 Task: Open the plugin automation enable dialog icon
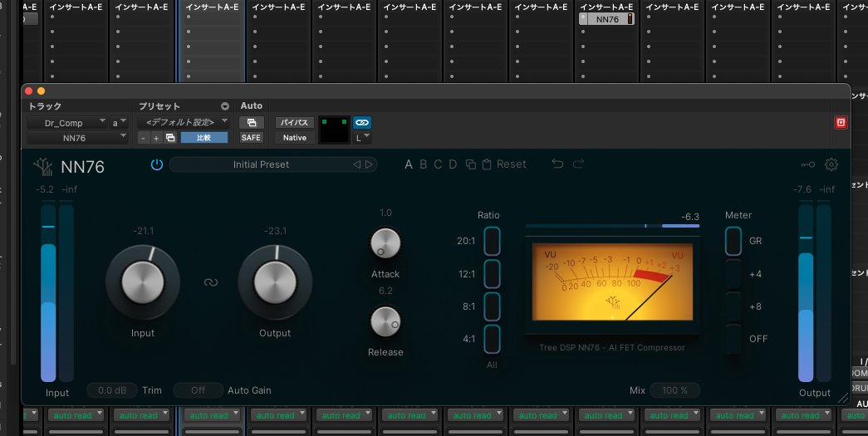point(252,122)
